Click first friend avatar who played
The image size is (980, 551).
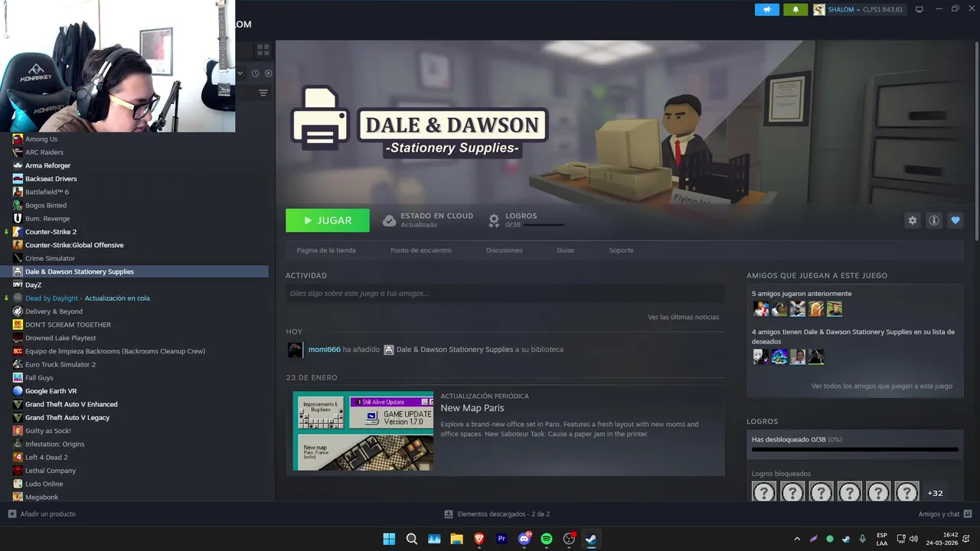[x=760, y=308]
